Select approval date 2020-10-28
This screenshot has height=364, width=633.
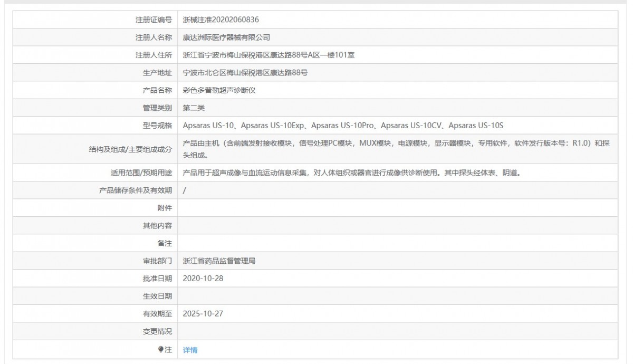[x=203, y=278]
